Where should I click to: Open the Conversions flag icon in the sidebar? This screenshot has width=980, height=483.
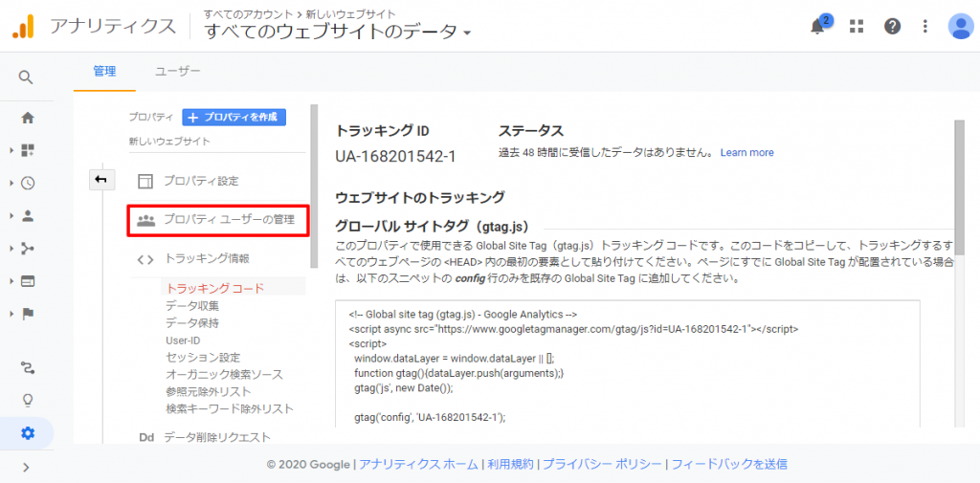[28, 314]
